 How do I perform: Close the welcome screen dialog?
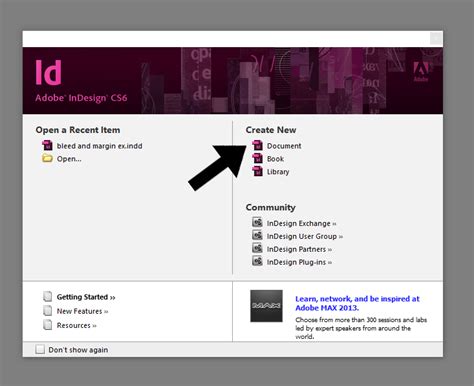(436, 39)
